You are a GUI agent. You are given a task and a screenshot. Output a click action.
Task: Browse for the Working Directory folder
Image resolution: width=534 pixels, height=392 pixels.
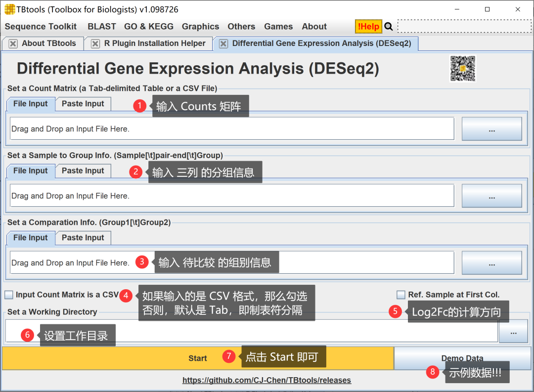514,331
